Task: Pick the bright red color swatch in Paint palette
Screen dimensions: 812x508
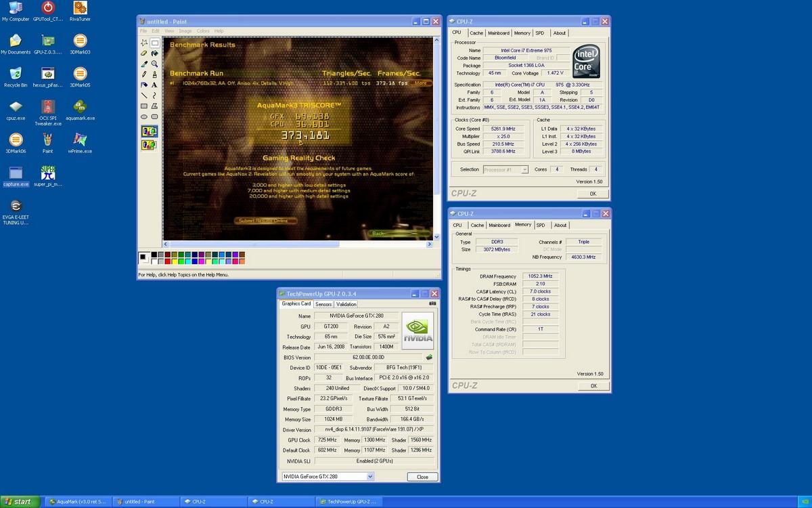Action: (168, 261)
